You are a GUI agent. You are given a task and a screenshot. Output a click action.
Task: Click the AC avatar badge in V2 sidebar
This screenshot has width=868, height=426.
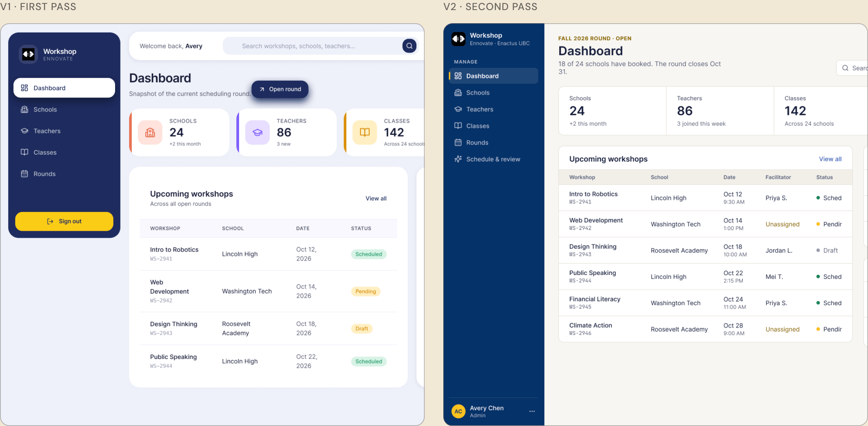pos(458,411)
